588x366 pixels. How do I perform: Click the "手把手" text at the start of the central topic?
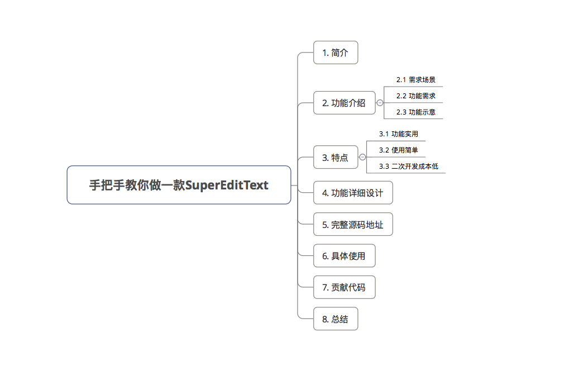point(107,185)
